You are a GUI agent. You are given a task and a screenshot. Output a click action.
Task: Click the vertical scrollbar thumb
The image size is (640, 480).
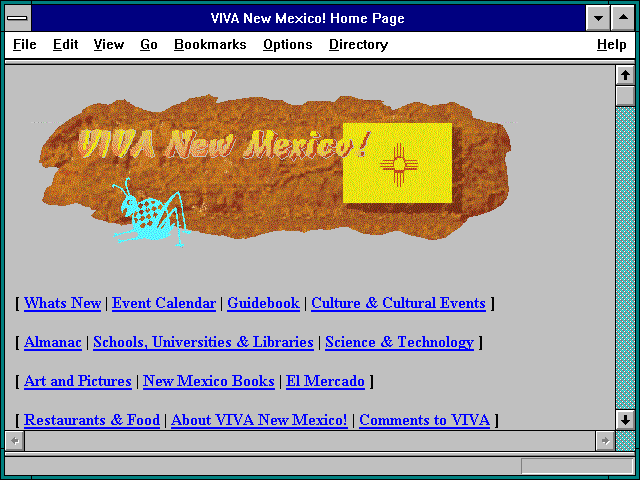(625, 96)
